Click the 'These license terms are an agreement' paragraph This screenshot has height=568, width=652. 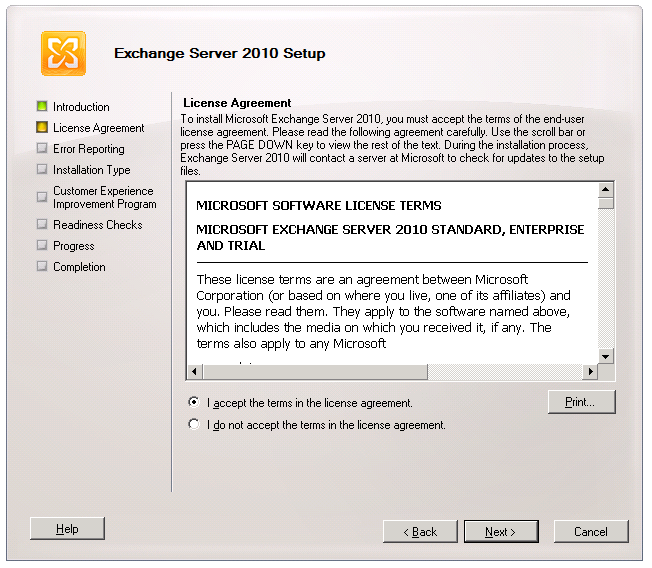383,311
